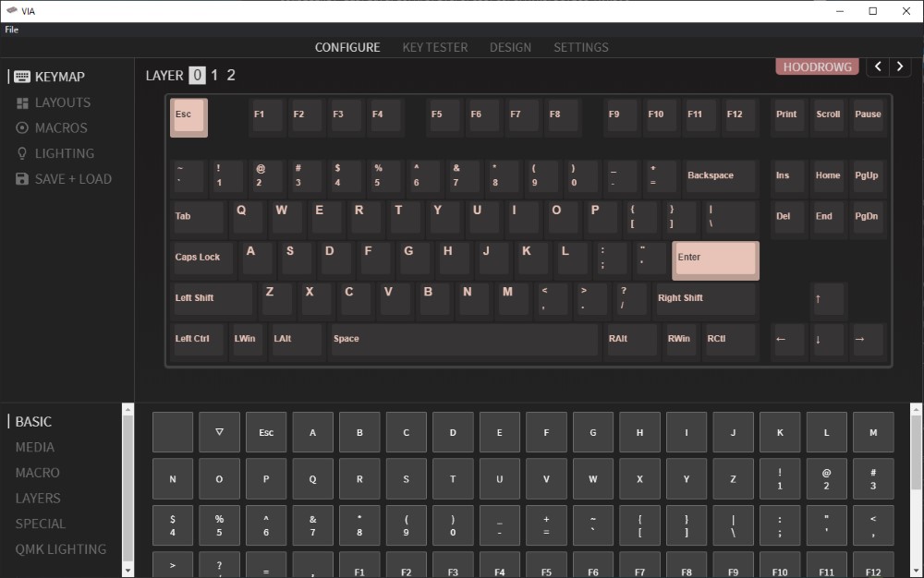Switch to layer 2
Viewport: 924px width, 578px height.
(x=231, y=76)
